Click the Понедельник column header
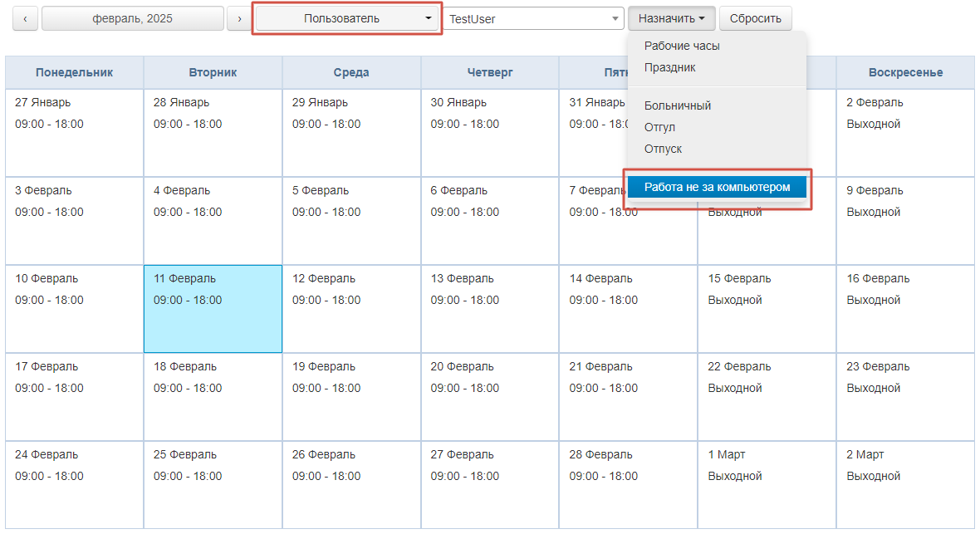This screenshot has width=980, height=534. [x=74, y=72]
